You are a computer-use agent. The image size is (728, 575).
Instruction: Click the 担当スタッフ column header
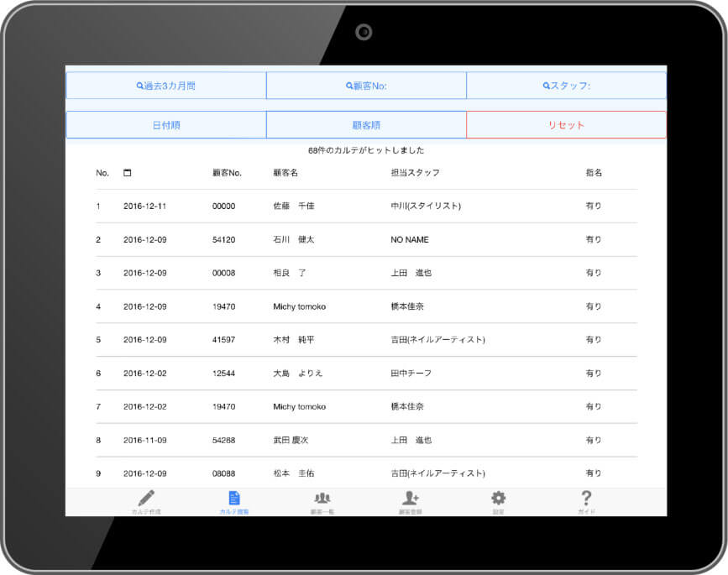[x=415, y=173]
